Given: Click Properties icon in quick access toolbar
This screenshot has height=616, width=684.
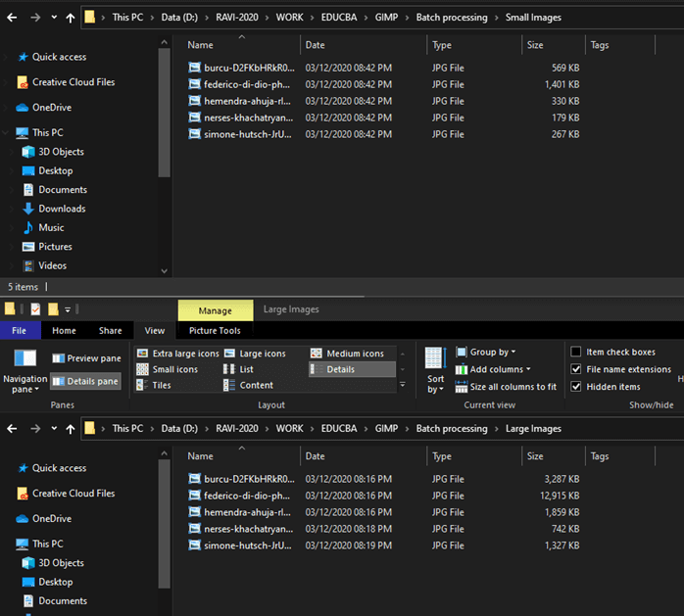Looking at the screenshot, I should pyautogui.click(x=35, y=309).
